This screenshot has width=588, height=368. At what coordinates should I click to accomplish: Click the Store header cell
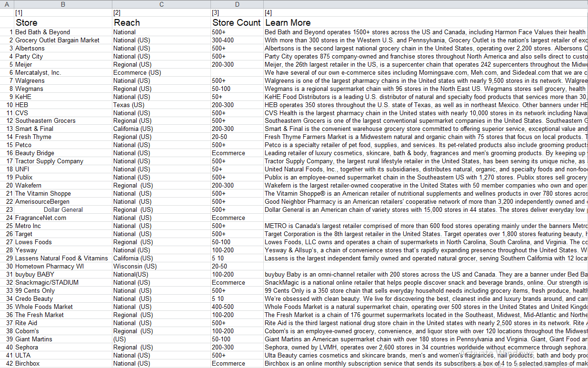[x=63, y=22]
